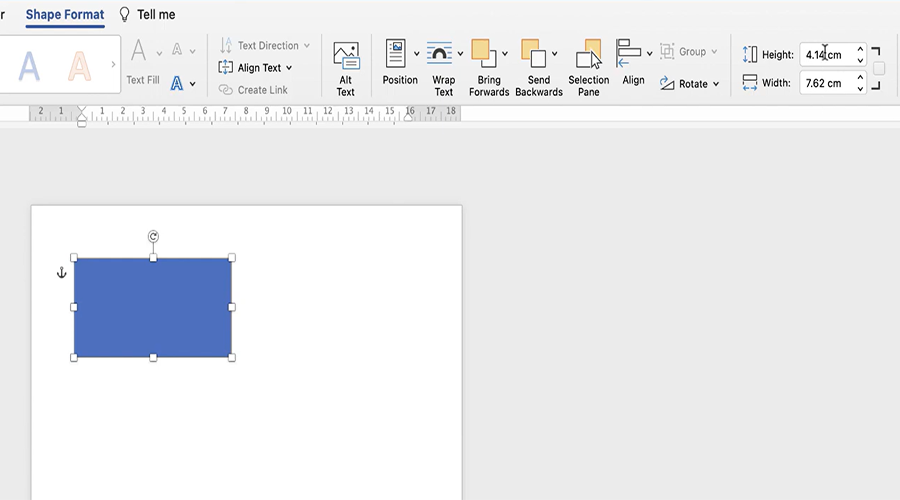
Task: Open the Selection Pane
Action: (x=589, y=54)
